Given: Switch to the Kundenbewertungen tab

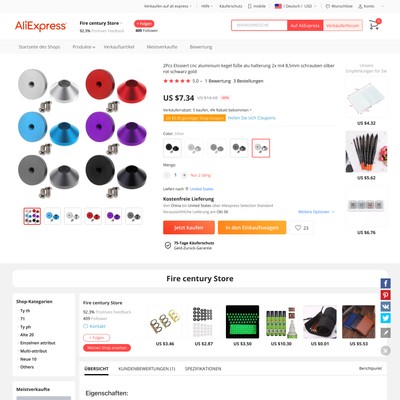Looking at the screenshot, I should 147,369.
